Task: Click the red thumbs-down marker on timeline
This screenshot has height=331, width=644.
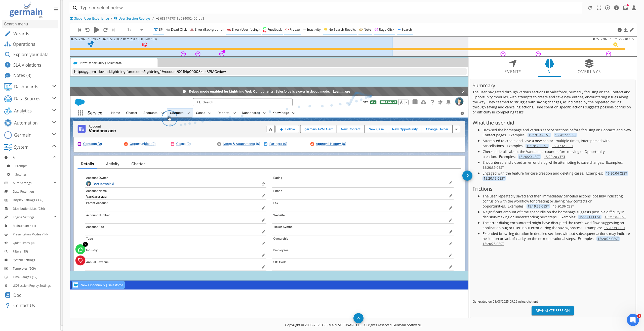Action: tap(145, 45)
